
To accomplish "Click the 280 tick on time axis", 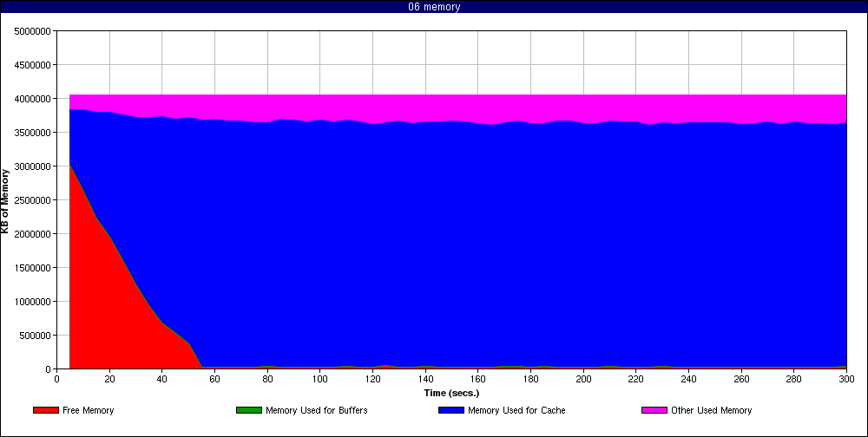I will tap(794, 379).
